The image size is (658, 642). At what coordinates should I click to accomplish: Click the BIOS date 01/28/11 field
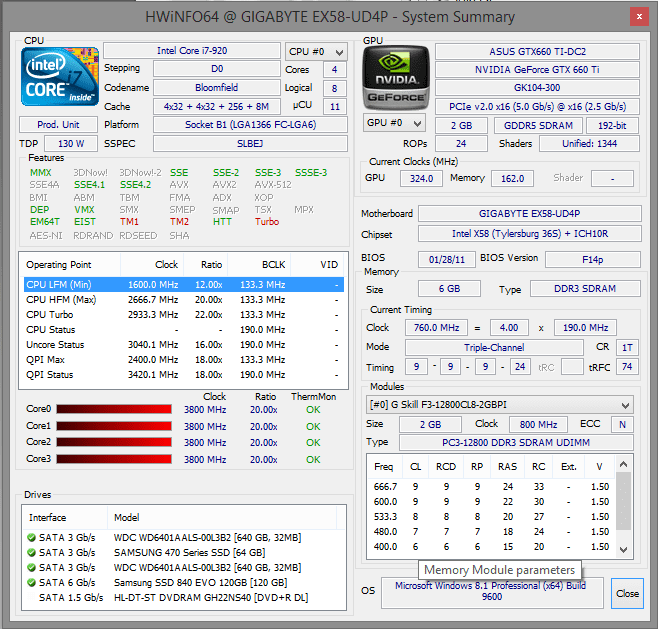click(x=446, y=259)
